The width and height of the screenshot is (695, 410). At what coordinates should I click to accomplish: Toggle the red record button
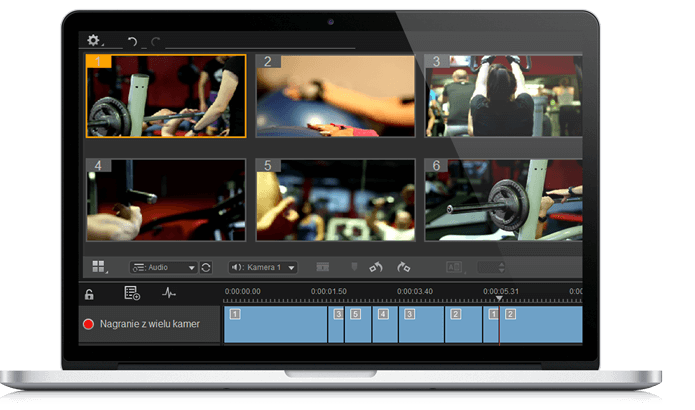tap(89, 325)
